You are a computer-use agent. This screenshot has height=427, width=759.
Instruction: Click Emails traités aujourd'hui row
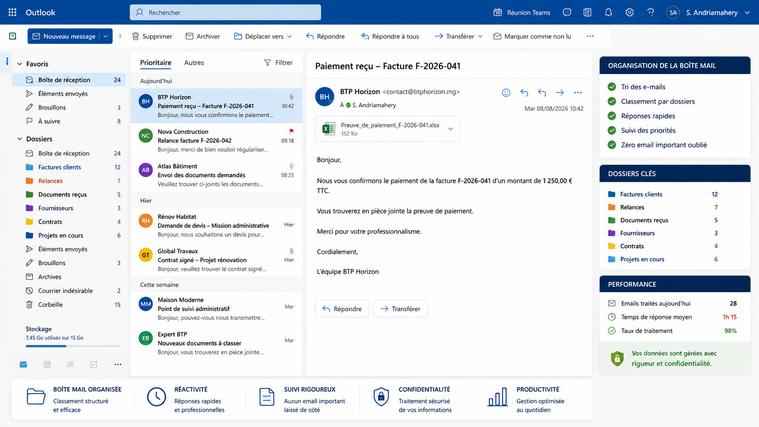click(x=672, y=304)
